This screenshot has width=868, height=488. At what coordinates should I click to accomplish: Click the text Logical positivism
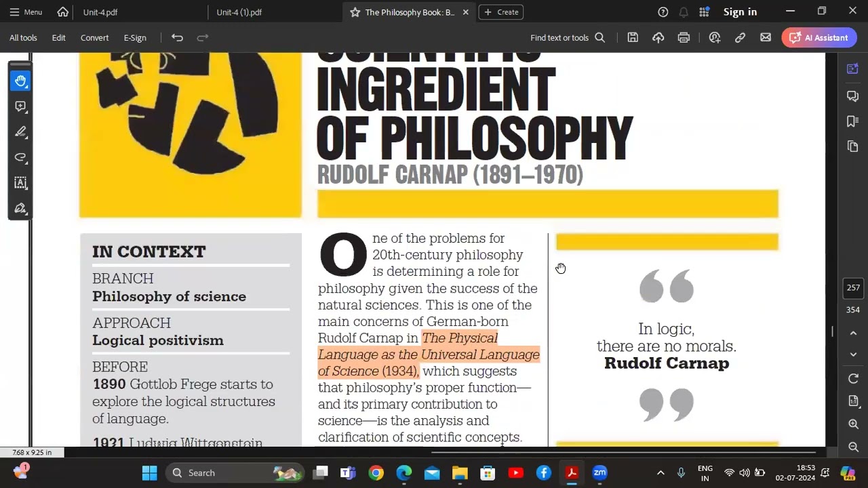(x=158, y=340)
